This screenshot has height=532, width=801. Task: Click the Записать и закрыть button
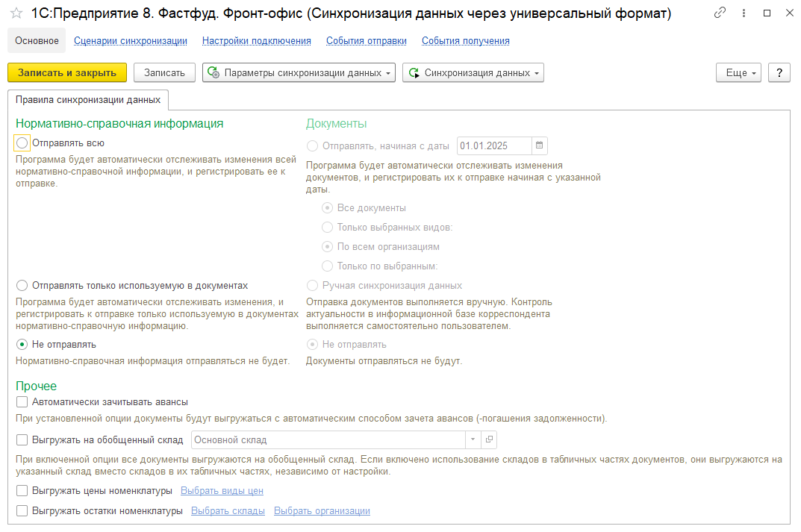pos(66,72)
